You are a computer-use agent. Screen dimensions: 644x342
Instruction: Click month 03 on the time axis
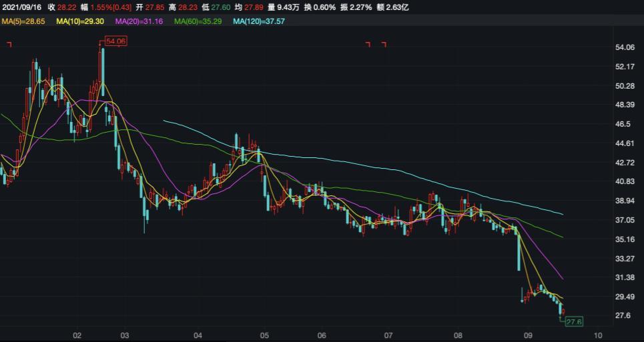click(125, 334)
